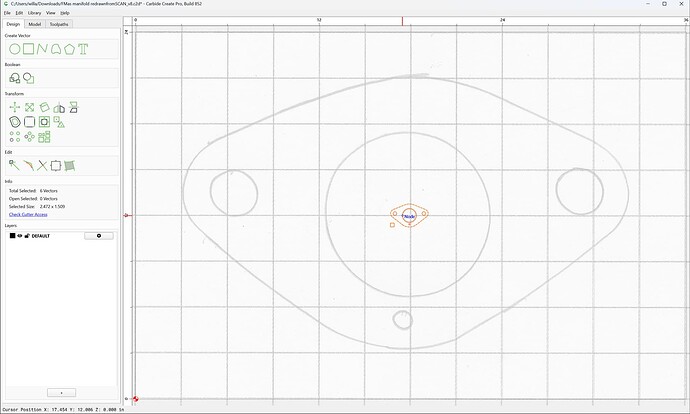This screenshot has height=414, width=690.
Task: Select the Rectangle vector tool
Action: click(x=29, y=49)
